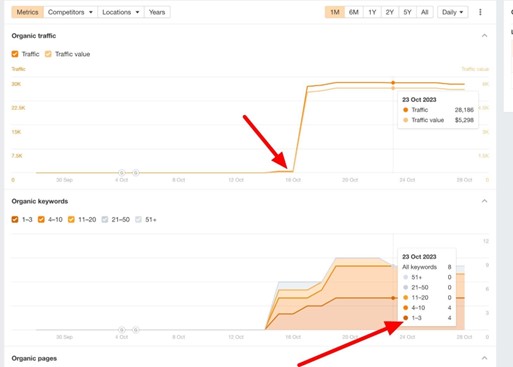
Task: Open the three-dot more options menu
Action: 480,12
